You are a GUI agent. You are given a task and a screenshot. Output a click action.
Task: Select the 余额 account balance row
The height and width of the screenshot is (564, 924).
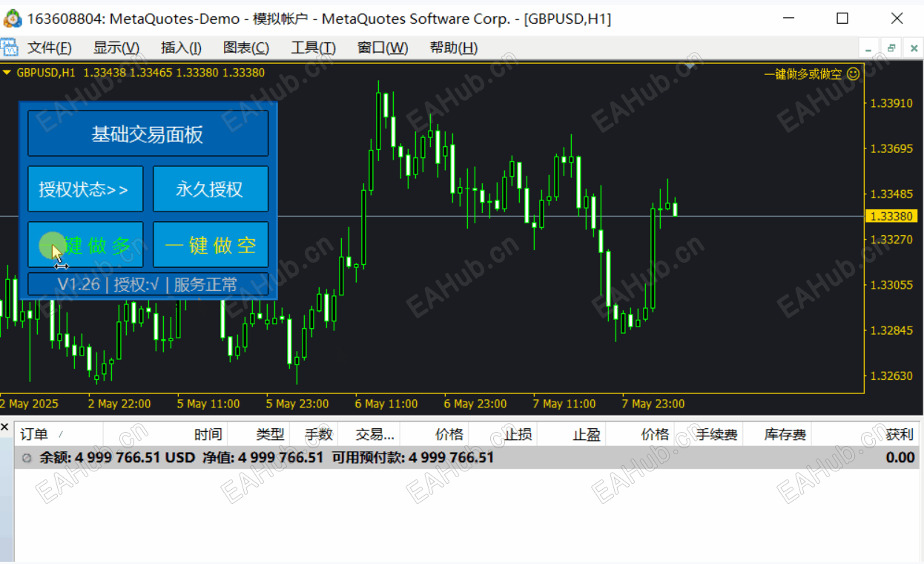pyautogui.click(x=467, y=457)
